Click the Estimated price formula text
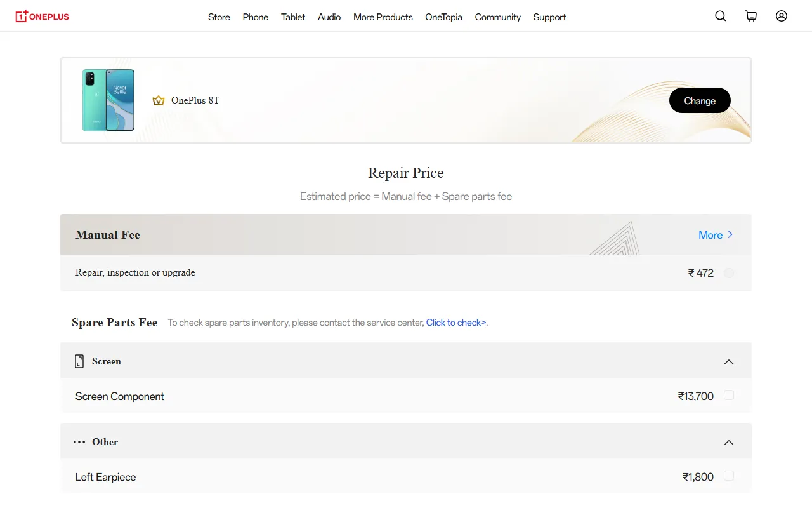This screenshot has width=812, height=508. click(x=406, y=197)
